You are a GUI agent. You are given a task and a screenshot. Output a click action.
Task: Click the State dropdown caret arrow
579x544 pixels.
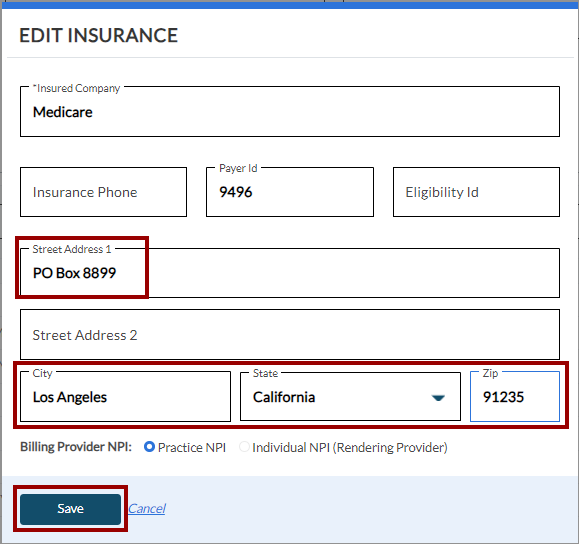click(438, 398)
